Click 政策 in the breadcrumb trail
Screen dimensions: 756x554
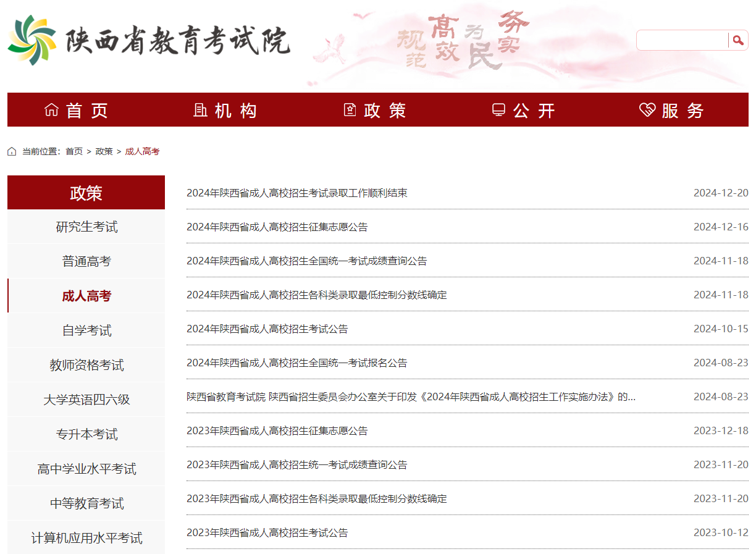(x=104, y=151)
